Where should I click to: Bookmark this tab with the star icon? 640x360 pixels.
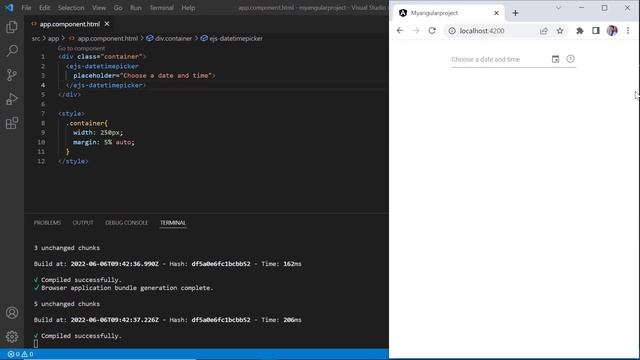(x=560, y=31)
